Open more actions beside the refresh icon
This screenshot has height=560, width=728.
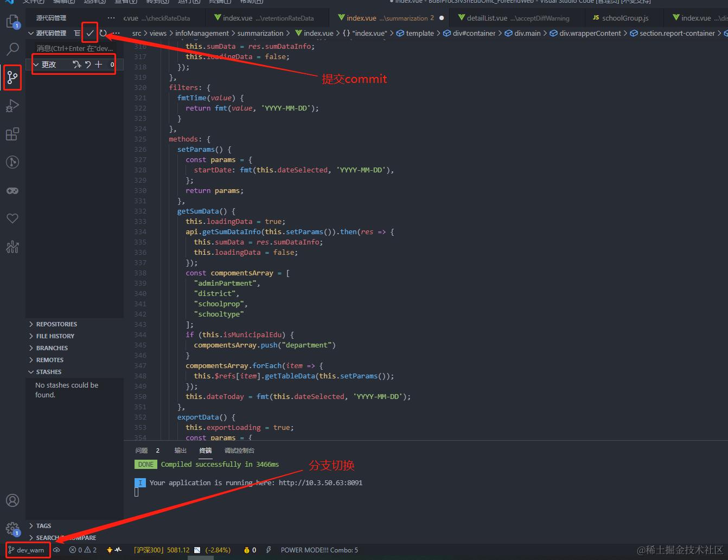click(116, 33)
